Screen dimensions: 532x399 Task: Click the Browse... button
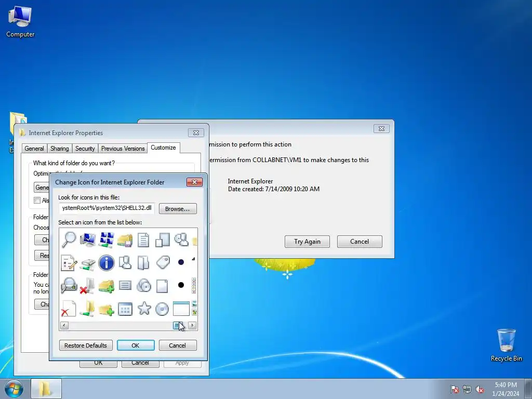pyautogui.click(x=178, y=209)
